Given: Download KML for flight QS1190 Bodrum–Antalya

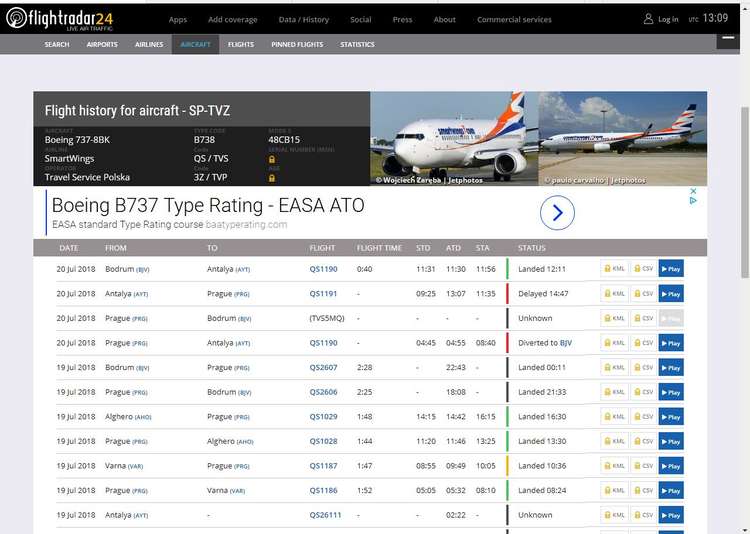Looking at the screenshot, I should (614, 269).
